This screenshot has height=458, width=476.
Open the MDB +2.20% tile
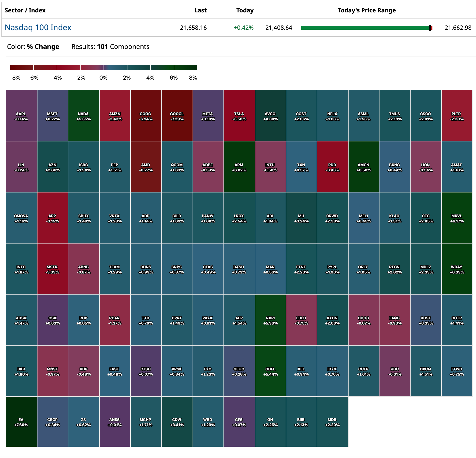332,422
